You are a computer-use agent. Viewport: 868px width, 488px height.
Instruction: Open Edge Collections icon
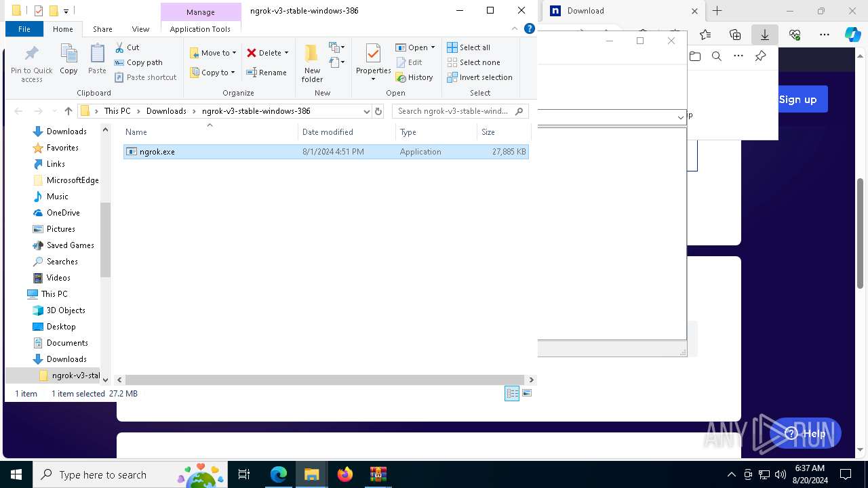[x=735, y=35]
